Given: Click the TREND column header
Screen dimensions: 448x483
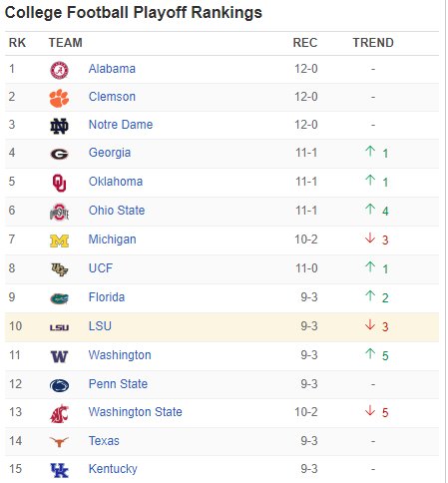Looking at the screenshot, I should pos(373,43).
